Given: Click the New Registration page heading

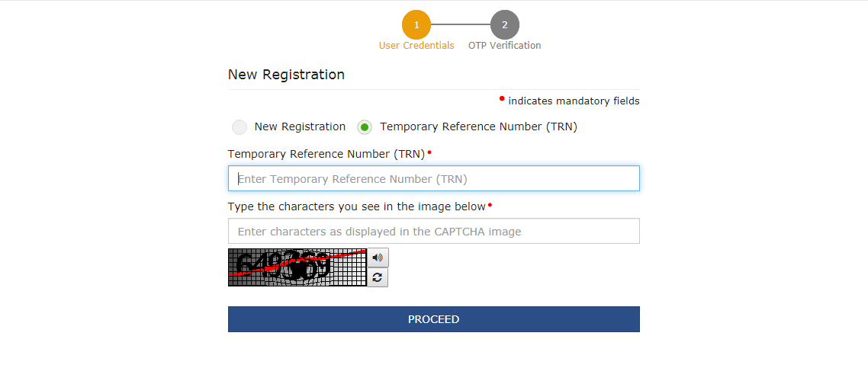Looking at the screenshot, I should coord(286,75).
